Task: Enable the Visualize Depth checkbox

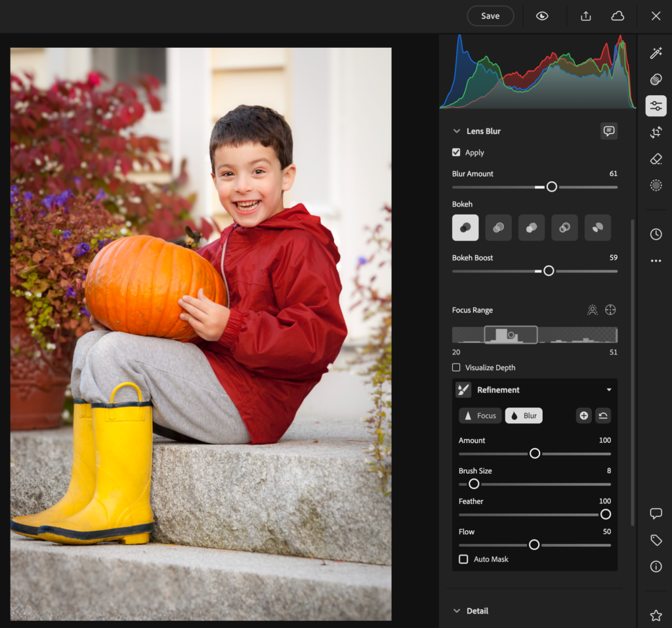Action: [456, 367]
